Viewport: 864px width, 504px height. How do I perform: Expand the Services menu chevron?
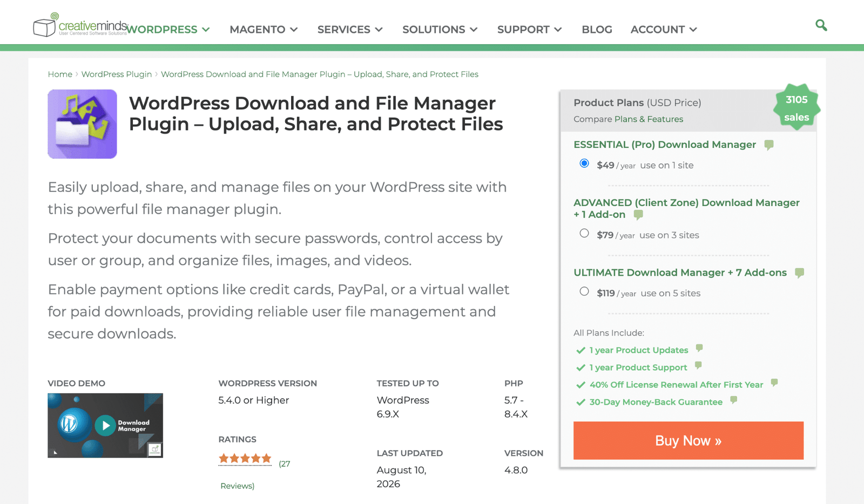[379, 30]
